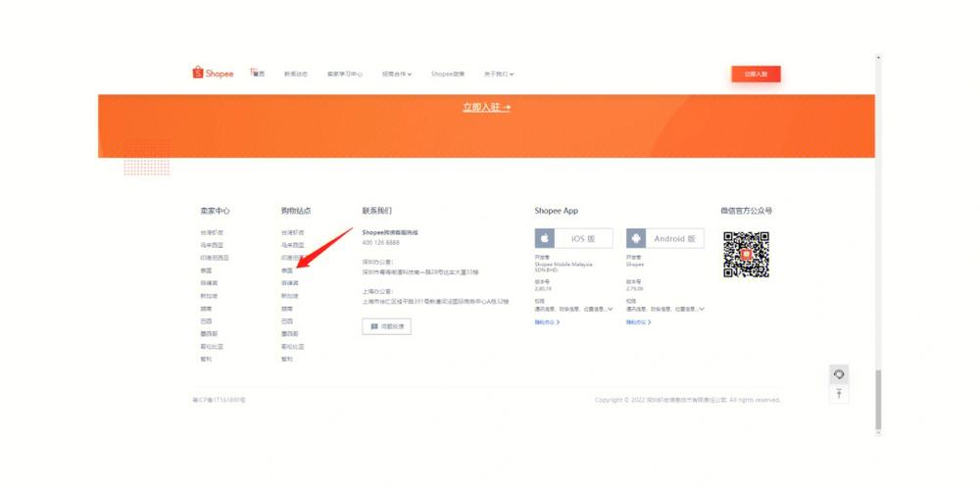Open the Shopee政策 nav item
Image resolution: width=980 pixels, height=490 pixels.
[448, 73]
